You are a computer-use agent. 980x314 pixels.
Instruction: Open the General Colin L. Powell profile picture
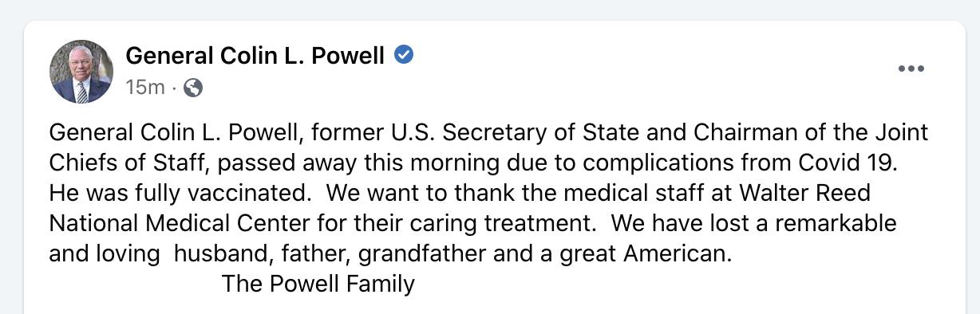pyautogui.click(x=81, y=72)
